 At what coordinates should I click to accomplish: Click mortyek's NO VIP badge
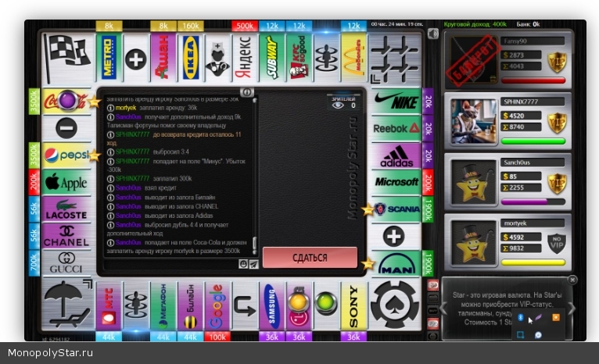tap(556, 237)
